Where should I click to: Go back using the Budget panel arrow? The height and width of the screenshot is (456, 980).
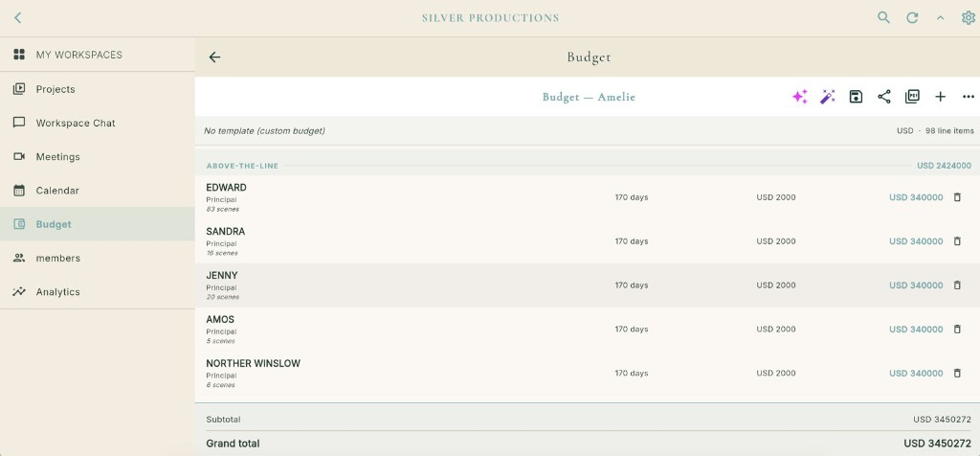click(214, 57)
